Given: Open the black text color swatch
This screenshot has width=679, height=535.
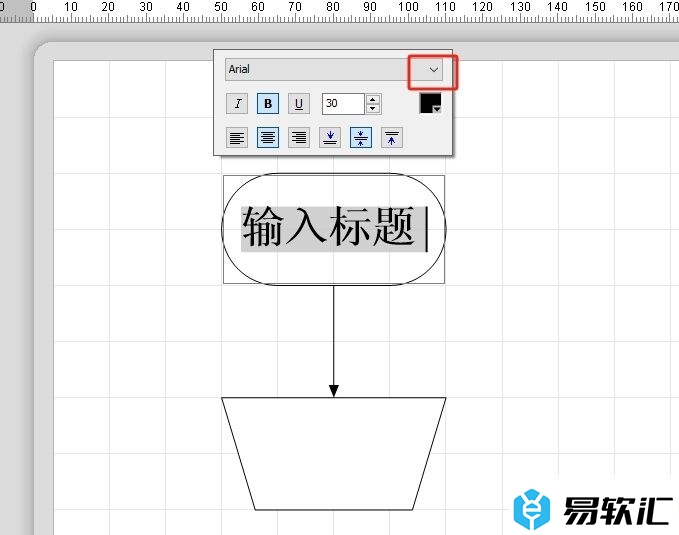Looking at the screenshot, I should pyautogui.click(x=430, y=104).
